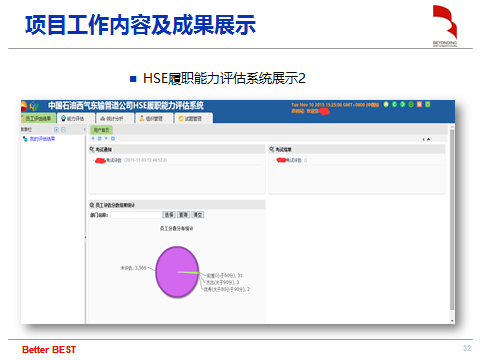Open the down-arrow dropdown in portal toolbar
This screenshot has height=360, width=480.
[106, 138]
